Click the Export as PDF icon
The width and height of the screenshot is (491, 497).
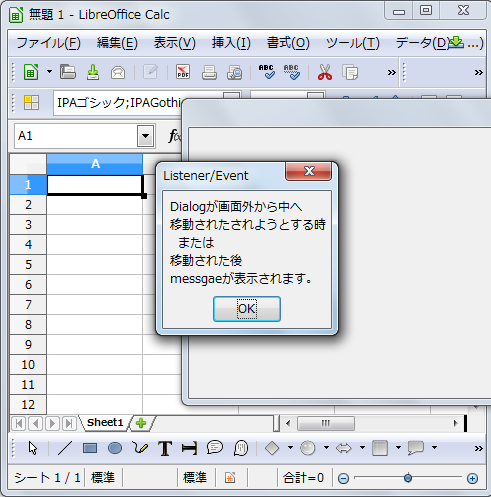(x=183, y=72)
